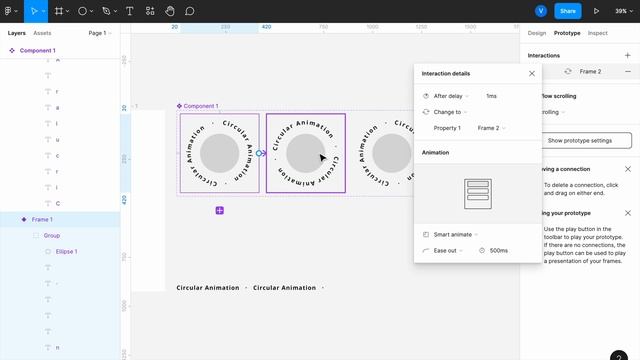Viewport: 640px width, 360px height.
Task: Edit the 500ms animation duration
Action: coord(498,251)
